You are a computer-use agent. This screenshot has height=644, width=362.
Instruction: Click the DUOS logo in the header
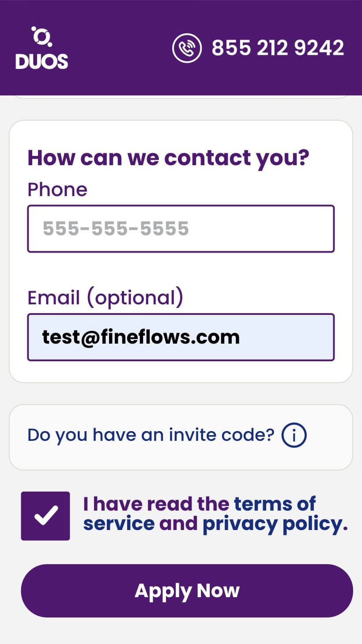(x=42, y=48)
